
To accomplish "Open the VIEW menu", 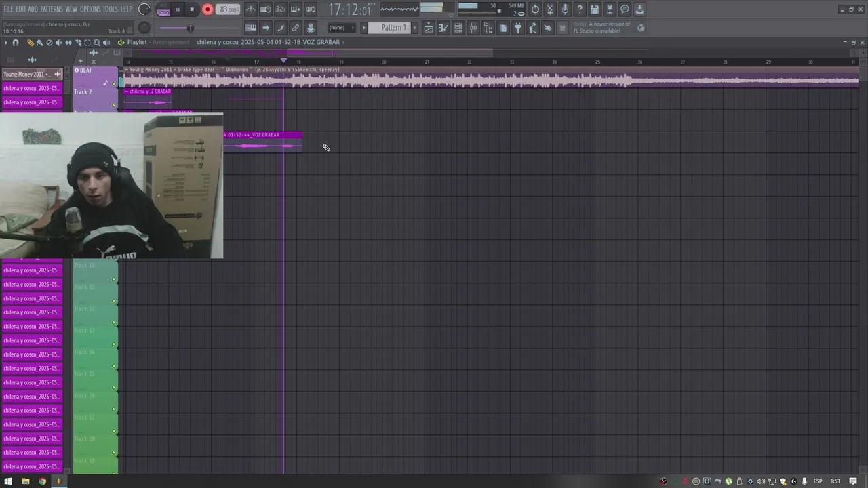I will pyautogui.click(x=71, y=9).
